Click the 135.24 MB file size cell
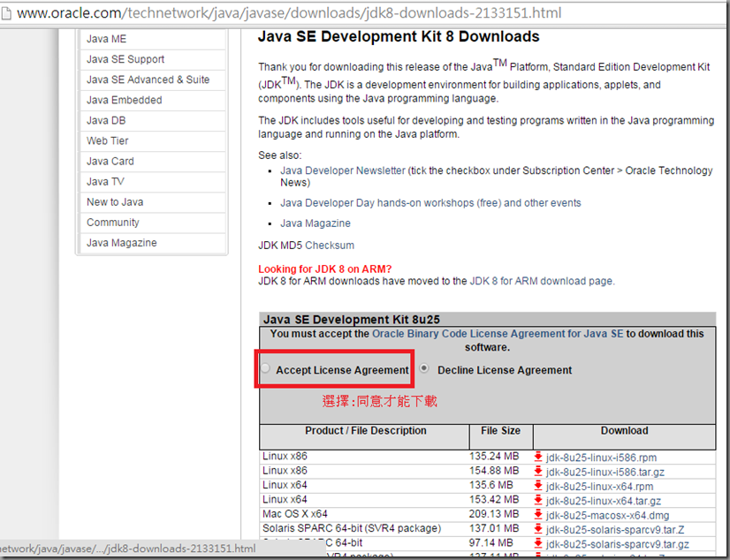Screen dimensions: 730x560 point(494,457)
